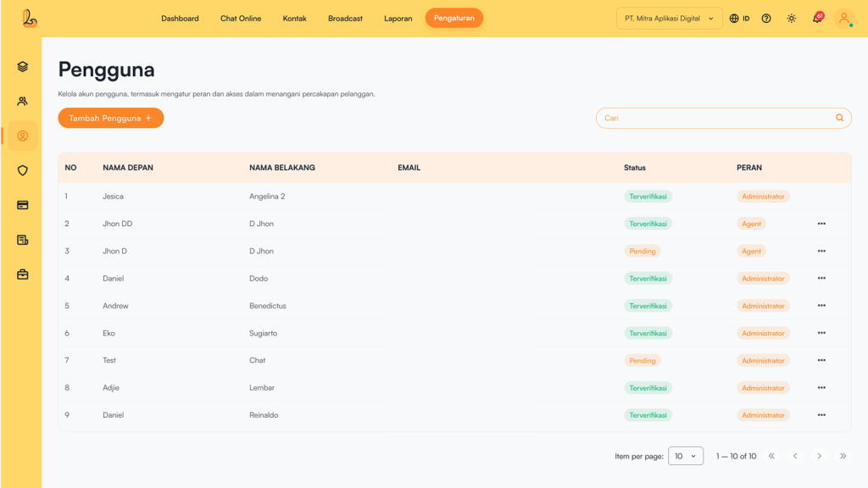Open the layers icon in the sidebar
Screen dimensions: 868x488
[23, 67]
